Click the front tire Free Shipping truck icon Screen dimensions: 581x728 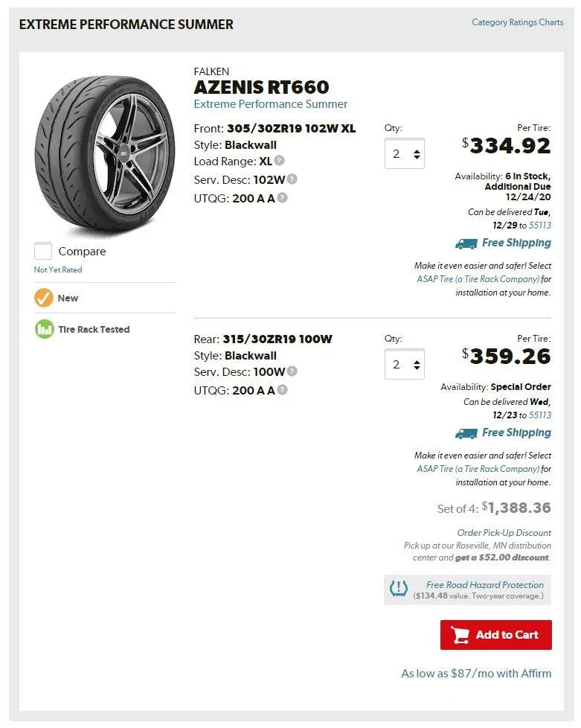(466, 243)
